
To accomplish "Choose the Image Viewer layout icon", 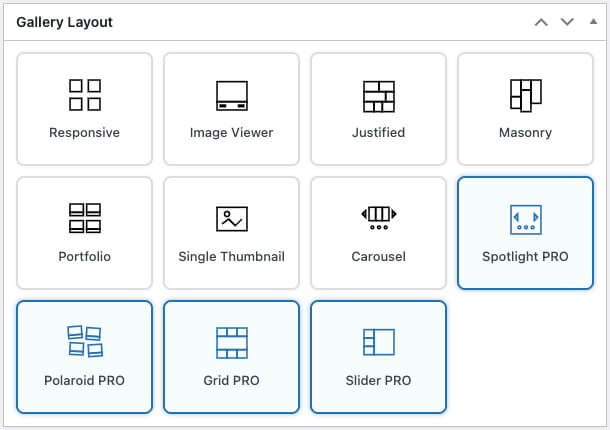I will coord(231,96).
